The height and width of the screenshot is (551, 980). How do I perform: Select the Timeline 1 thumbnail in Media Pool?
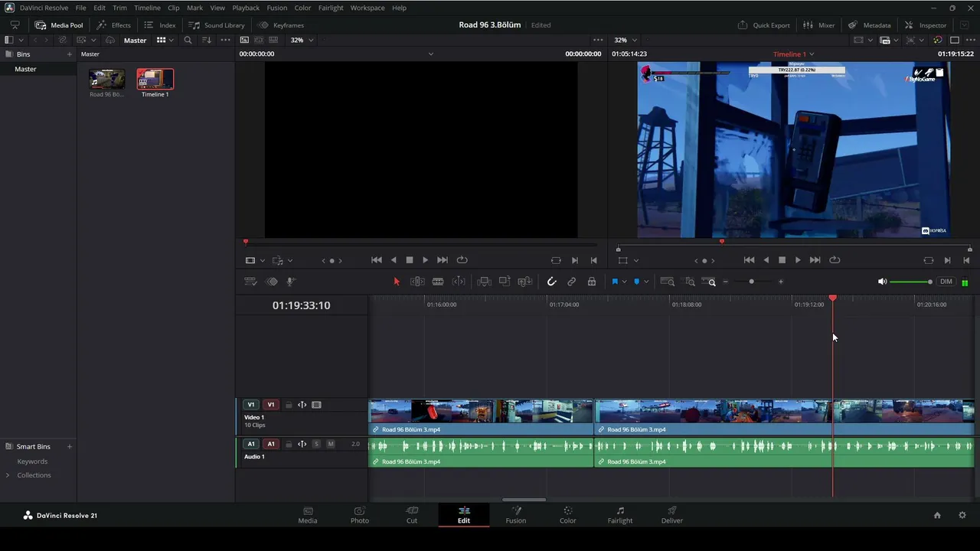(155, 79)
